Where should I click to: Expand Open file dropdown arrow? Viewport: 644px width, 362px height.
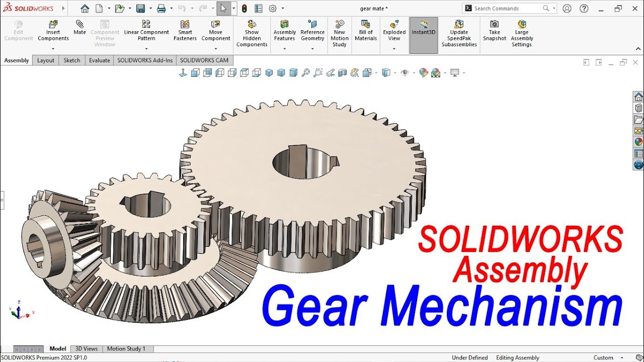coord(130,9)
